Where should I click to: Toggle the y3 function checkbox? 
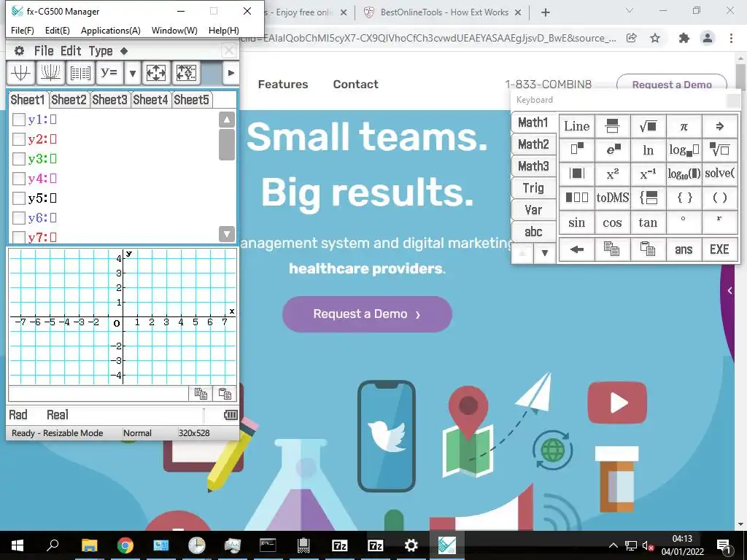click(x=18, y=158)
